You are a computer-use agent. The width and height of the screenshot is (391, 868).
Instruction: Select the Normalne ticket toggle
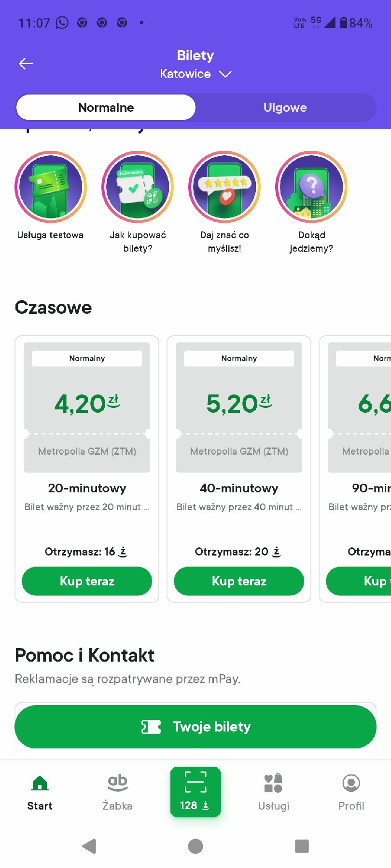point(106,108)
